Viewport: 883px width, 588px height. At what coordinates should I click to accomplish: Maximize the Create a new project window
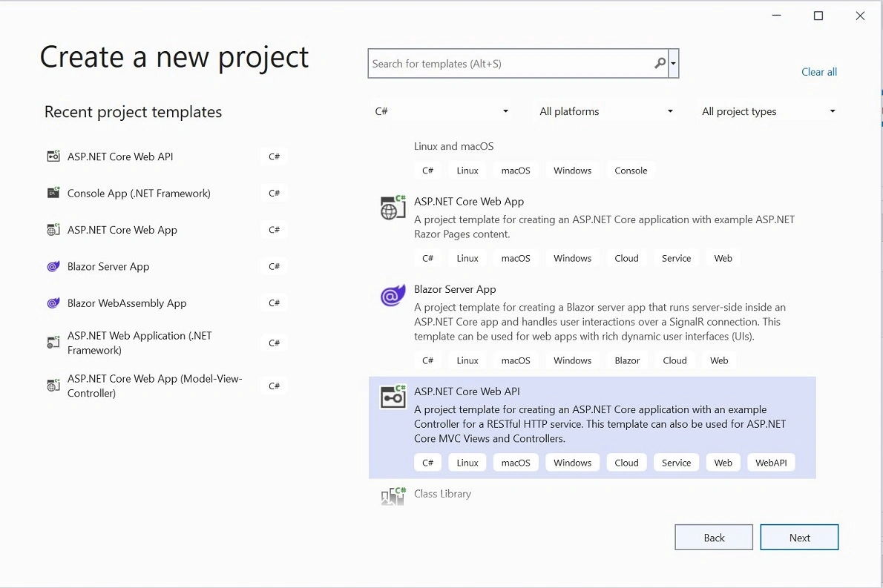tap(818, 16)
